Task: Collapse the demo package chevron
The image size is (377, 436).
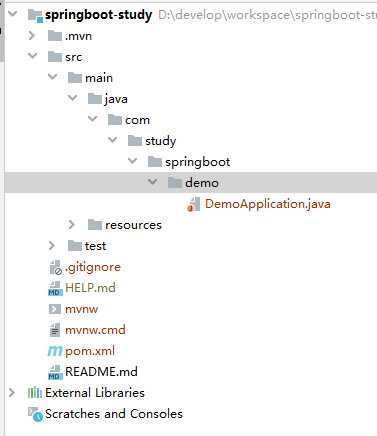Action: pos(153,182)
